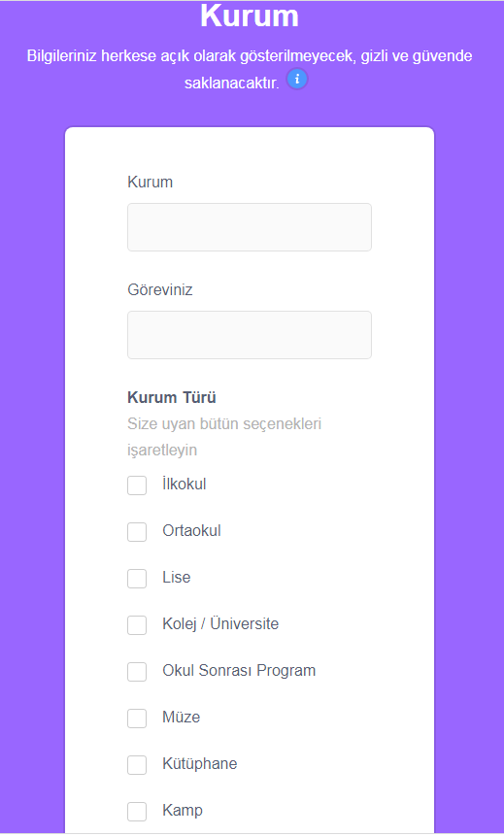Focus the Kurum text field

pyautogui.click(x=249, y=227)
